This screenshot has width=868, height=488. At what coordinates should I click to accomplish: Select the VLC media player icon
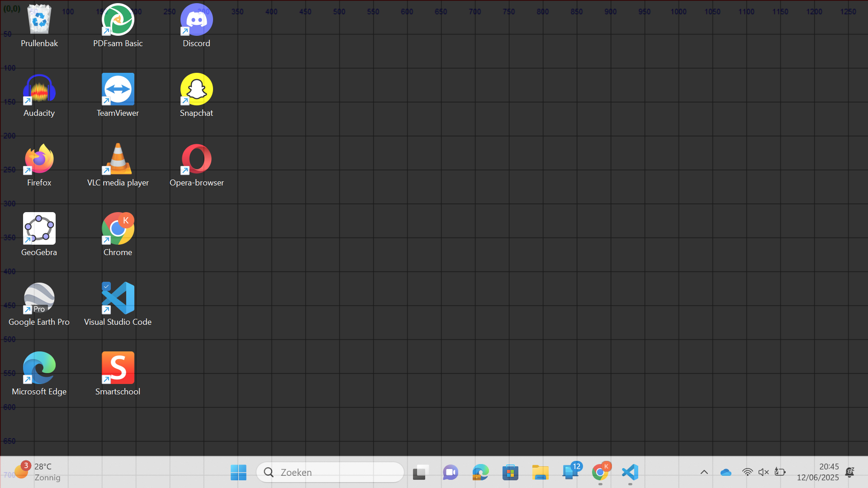118,165
